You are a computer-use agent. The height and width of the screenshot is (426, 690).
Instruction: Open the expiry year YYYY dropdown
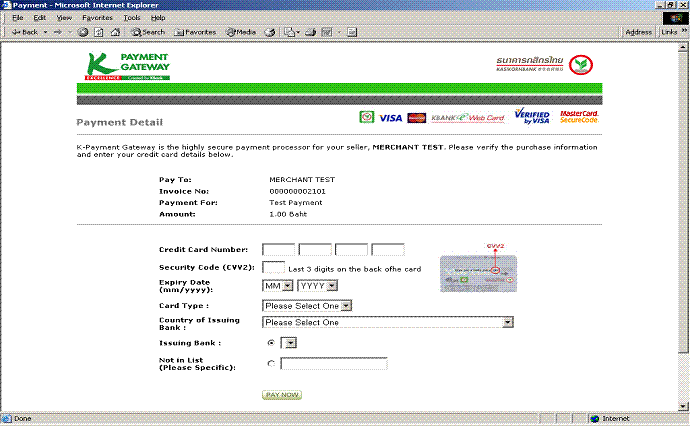pyautogui.click(x=317, y=286)
